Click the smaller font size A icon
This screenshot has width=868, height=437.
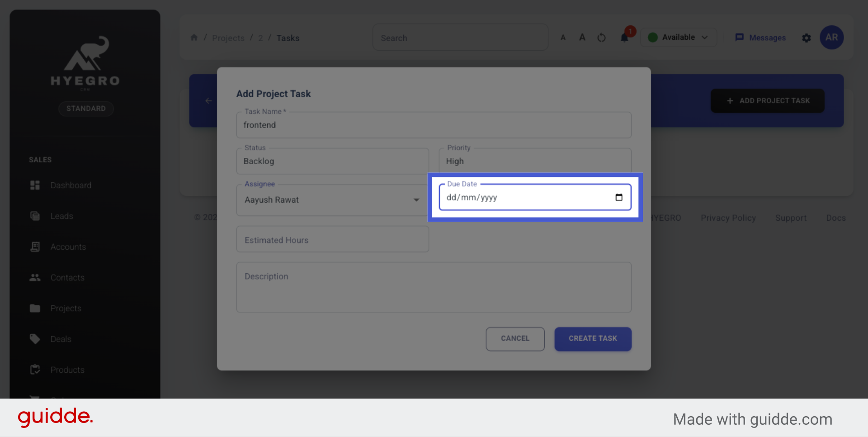(563, 38)
